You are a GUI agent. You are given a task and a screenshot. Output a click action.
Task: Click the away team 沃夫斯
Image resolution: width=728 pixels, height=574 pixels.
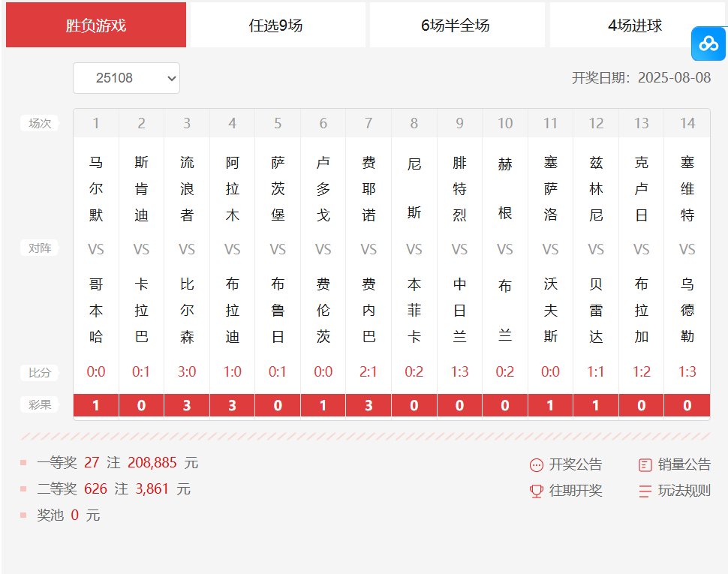tap(550, 310)
